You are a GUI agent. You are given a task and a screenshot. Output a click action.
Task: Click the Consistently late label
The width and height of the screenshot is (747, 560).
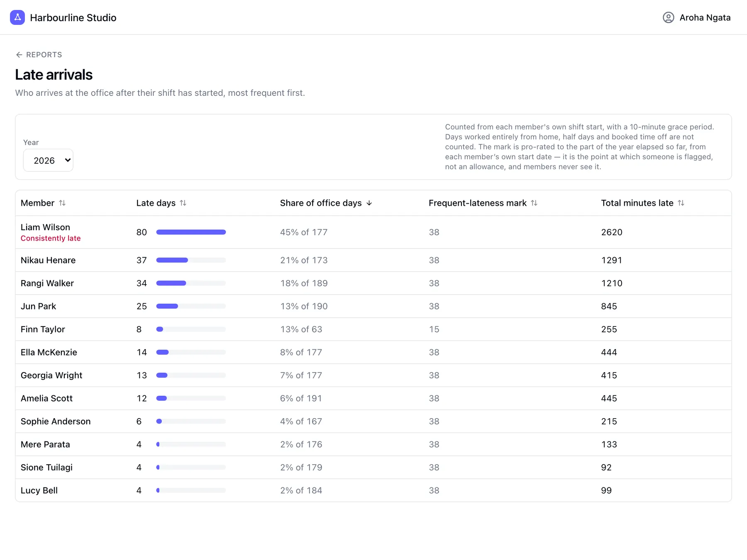[x=51, y=238]
